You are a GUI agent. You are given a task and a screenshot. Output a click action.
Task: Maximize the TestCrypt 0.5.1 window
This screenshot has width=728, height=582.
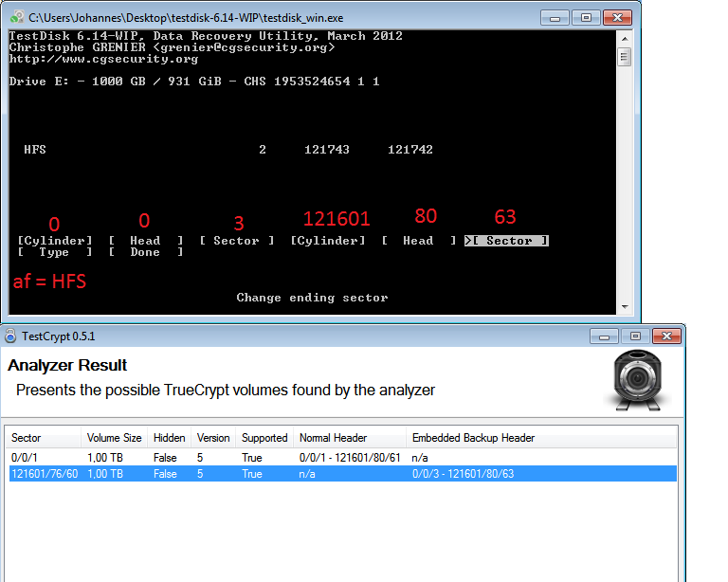click(x=635, y=336)
